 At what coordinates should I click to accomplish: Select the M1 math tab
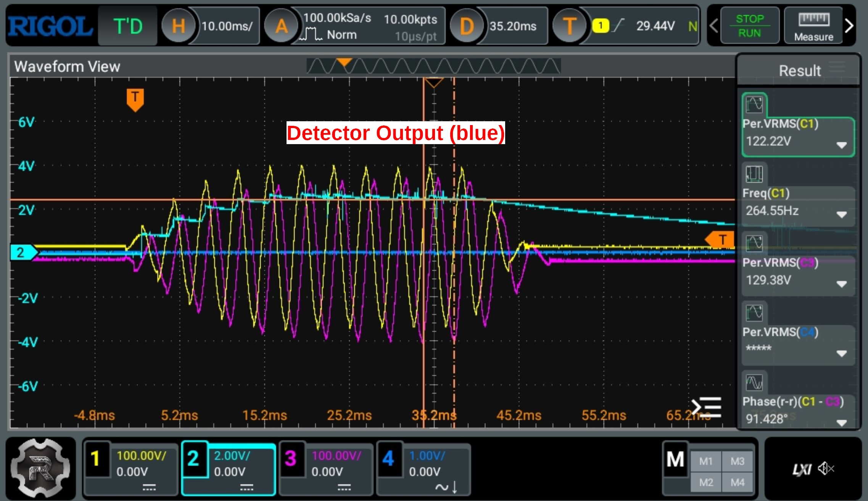point(706,461)
